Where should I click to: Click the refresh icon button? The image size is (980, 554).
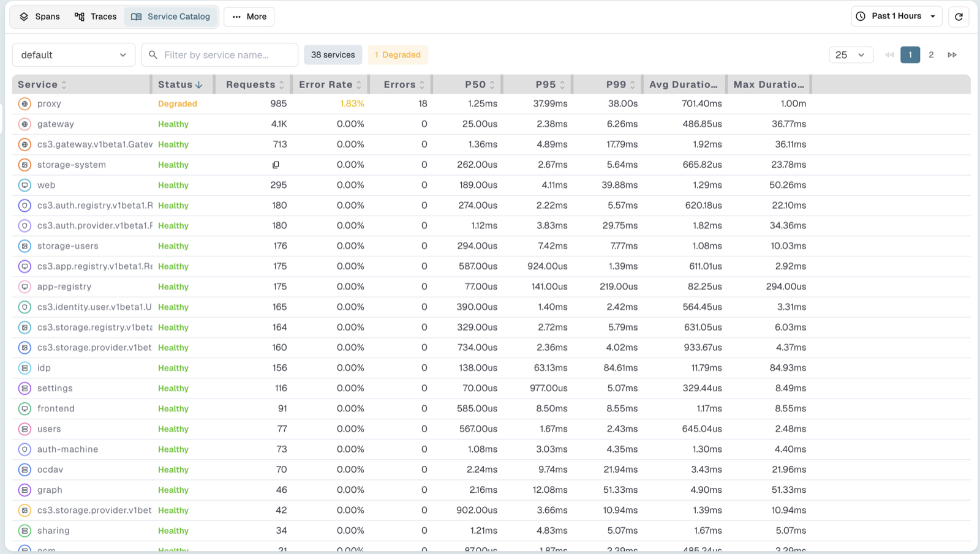pos(959,17)
